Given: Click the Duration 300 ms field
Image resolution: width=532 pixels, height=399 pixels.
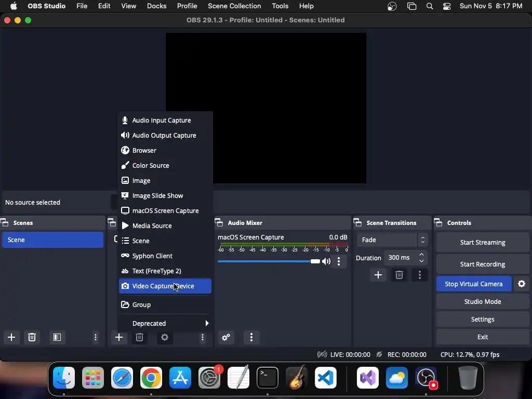Looking at the screenshot, I should click(x=406, y=258).
